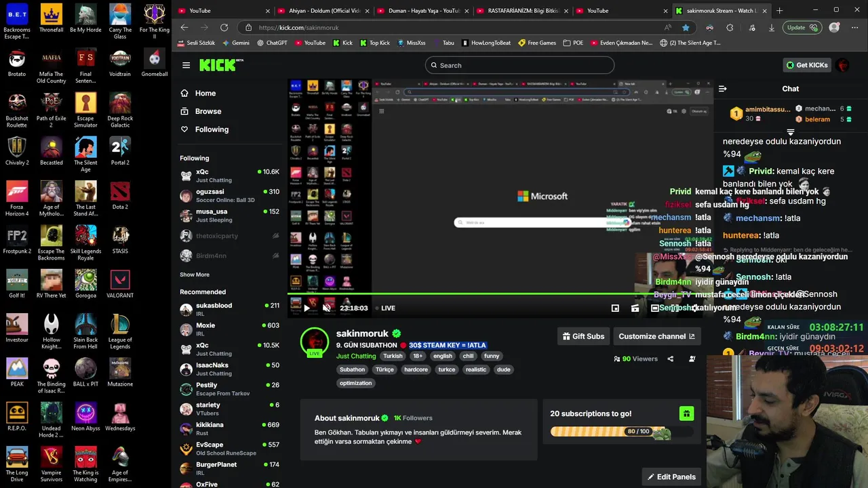Collapse the sidebar with the hamburger menu
The height and width of the screenshot is (488, 868).
point(186,65)
